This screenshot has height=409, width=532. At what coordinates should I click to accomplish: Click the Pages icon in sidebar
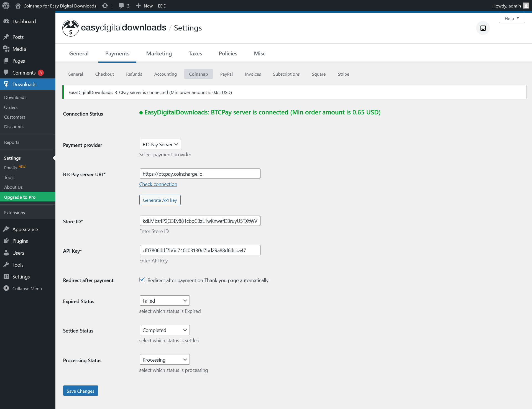point(6,61)
